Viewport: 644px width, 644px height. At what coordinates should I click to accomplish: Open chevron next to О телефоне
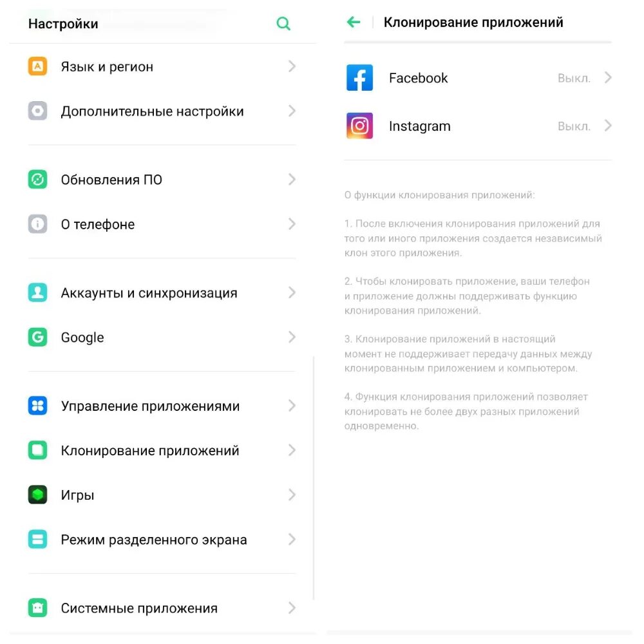(x=292, y=224)
